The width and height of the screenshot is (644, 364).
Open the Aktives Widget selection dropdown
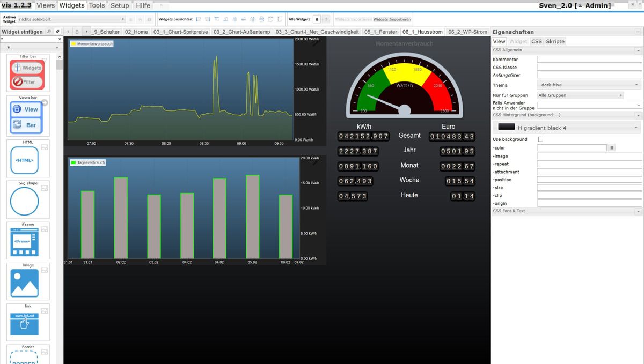[x=71, y=19]
